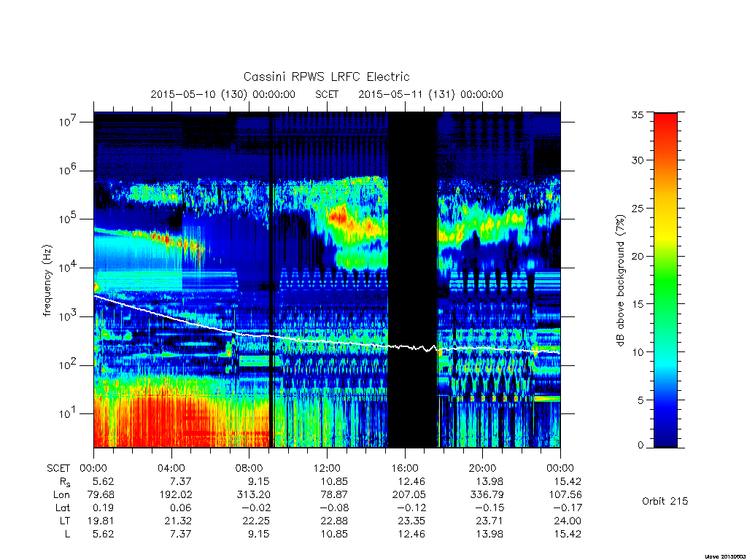Click colorbar tick value '25'
747x560 pixels.
pos(638,209)
